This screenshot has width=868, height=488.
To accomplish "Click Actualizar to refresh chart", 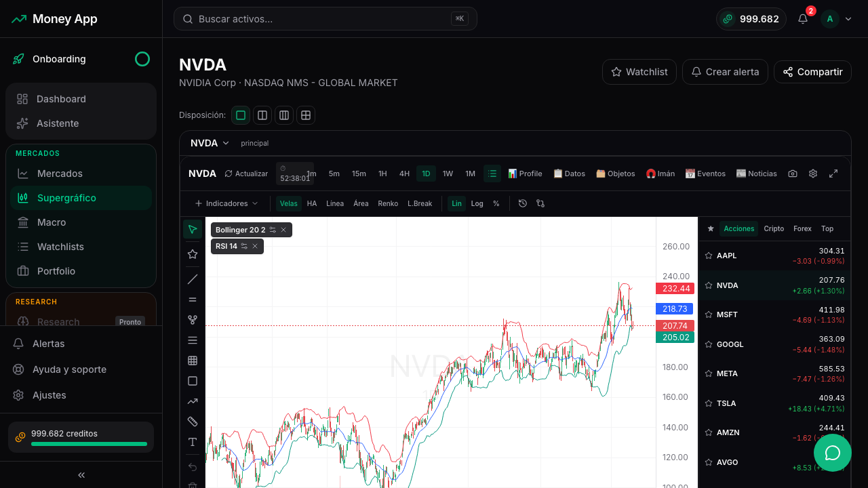I will (246, 174).
